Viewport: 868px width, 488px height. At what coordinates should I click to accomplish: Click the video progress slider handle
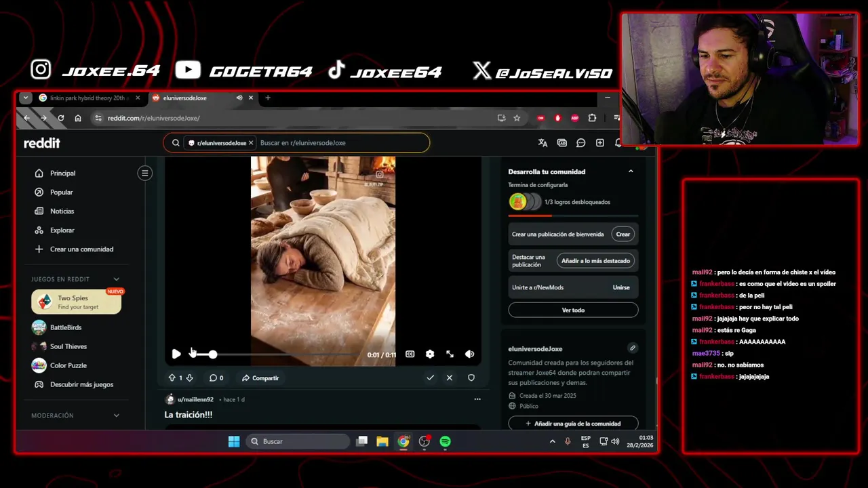(213, 354)
